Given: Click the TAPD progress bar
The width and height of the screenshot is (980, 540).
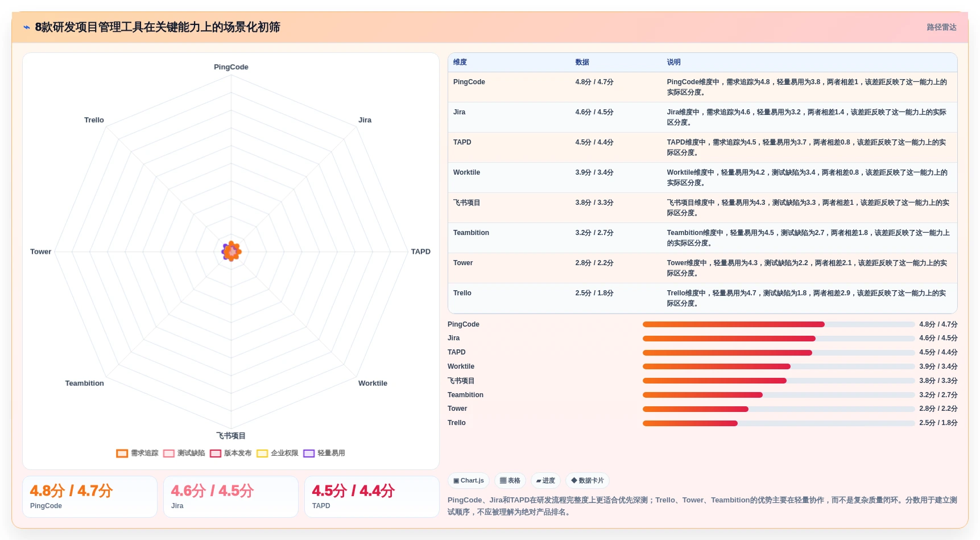Looking at the screenshot, I should (779, 353).
